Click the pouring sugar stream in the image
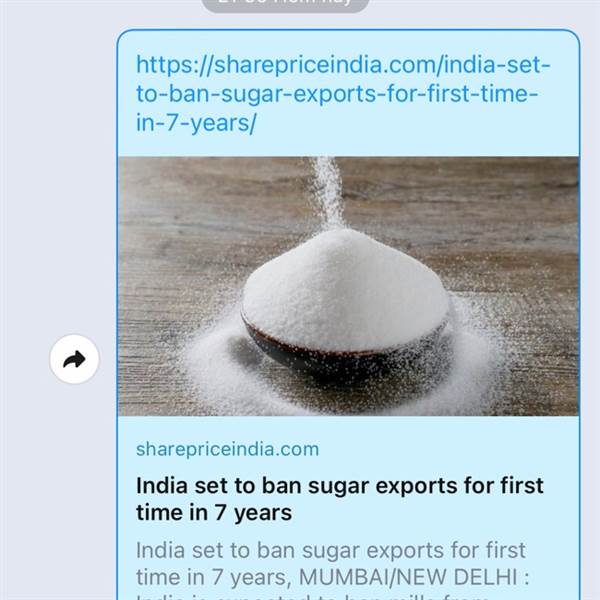The height and width of the screenshot is (600, 600). 328,193
